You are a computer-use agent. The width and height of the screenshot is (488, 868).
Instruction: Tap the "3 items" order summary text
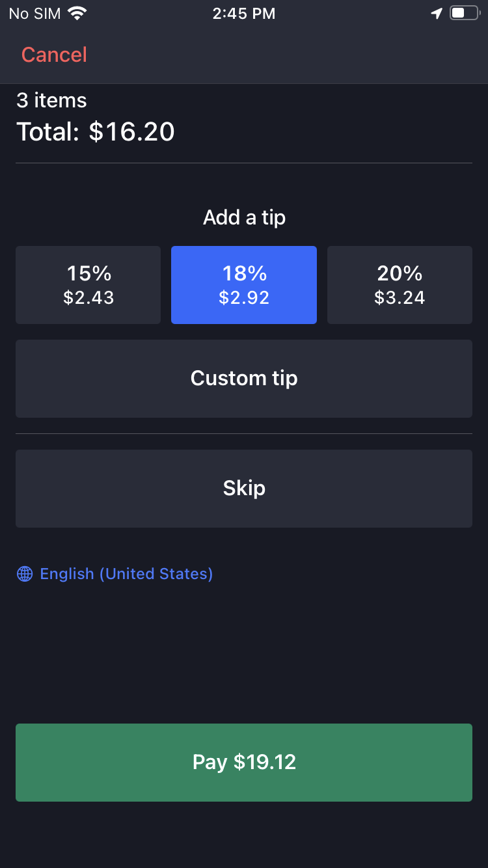coord(51,100)
